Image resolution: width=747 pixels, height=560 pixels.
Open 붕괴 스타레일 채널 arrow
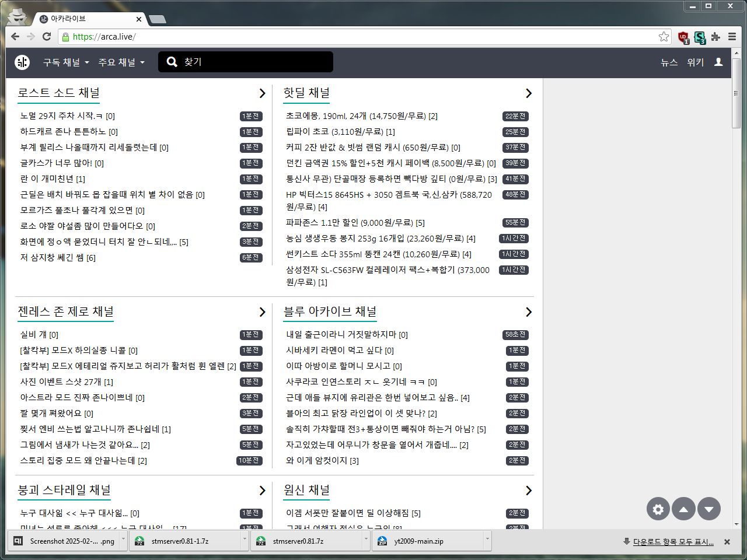click(262, 491)
